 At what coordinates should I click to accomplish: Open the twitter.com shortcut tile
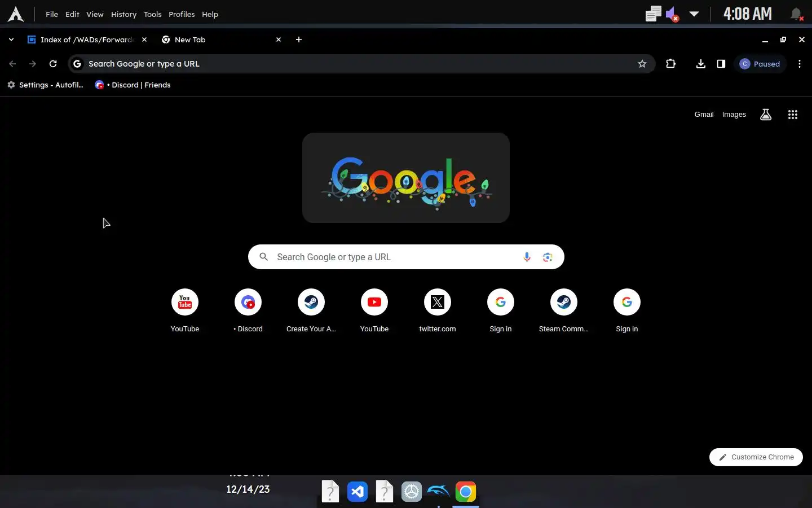pyautogui.click(x=438, y=311)
